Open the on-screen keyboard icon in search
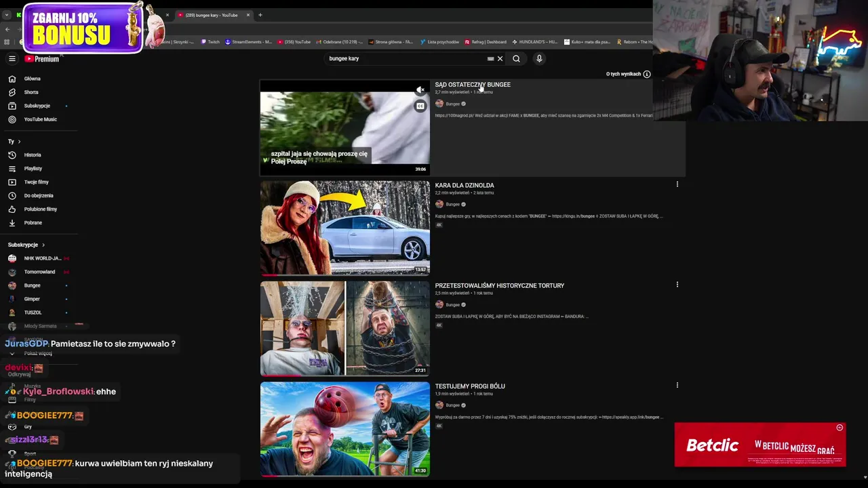 pyautogui.click(x=490, y=59)
